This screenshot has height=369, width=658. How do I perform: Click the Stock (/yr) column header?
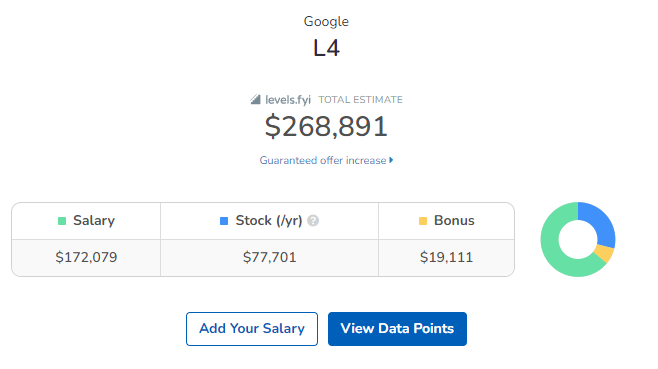(x=269, y=221)
